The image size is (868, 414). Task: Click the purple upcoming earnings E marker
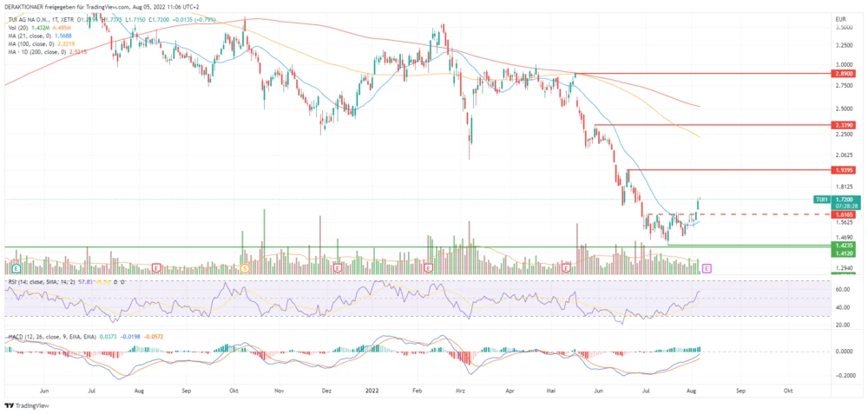click(707, 268)
